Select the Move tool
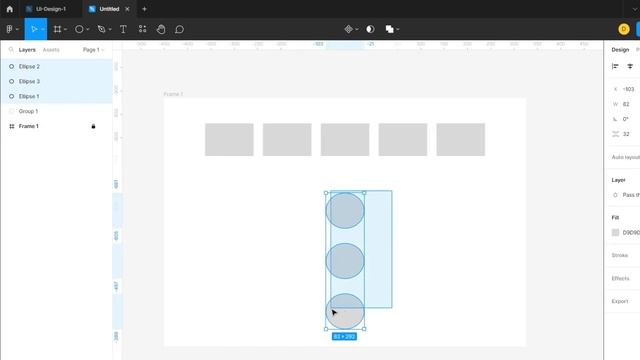This screenshot has width=640, height=360. 34,29
